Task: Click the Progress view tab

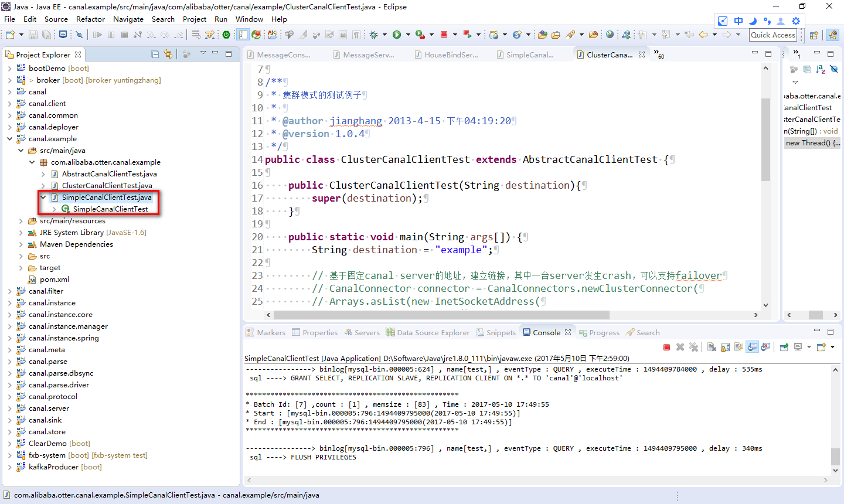Action: tap(599, 332)
